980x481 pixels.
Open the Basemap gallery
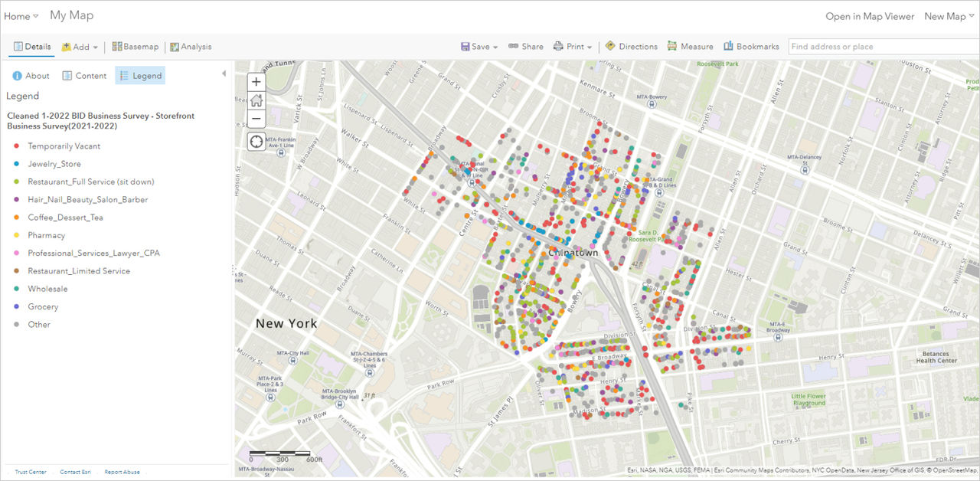tap(136, 47)
